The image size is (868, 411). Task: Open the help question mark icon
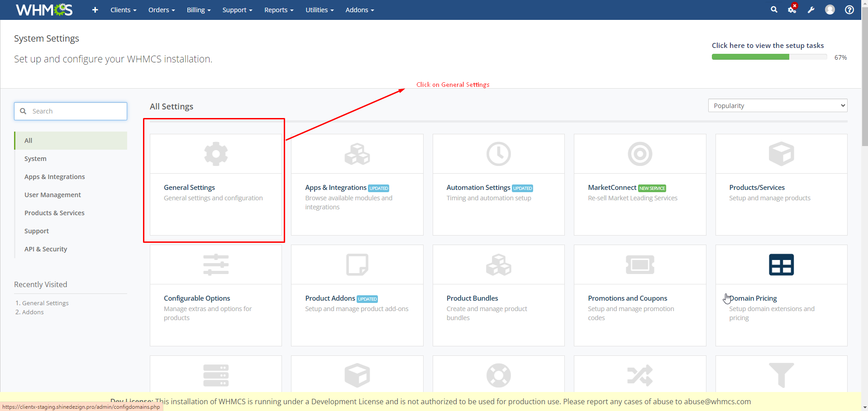[x=849, y=10]
